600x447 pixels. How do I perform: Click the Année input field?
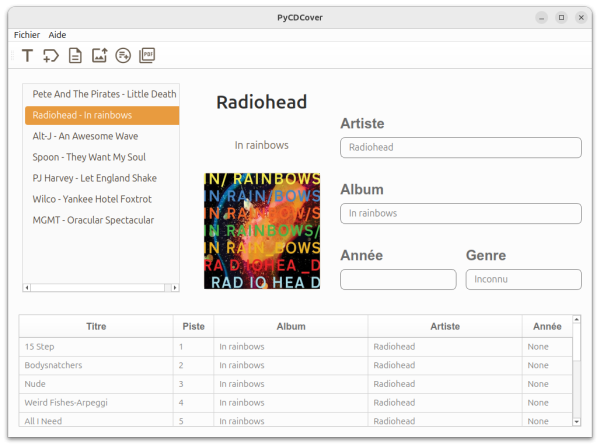coord(398,280)
